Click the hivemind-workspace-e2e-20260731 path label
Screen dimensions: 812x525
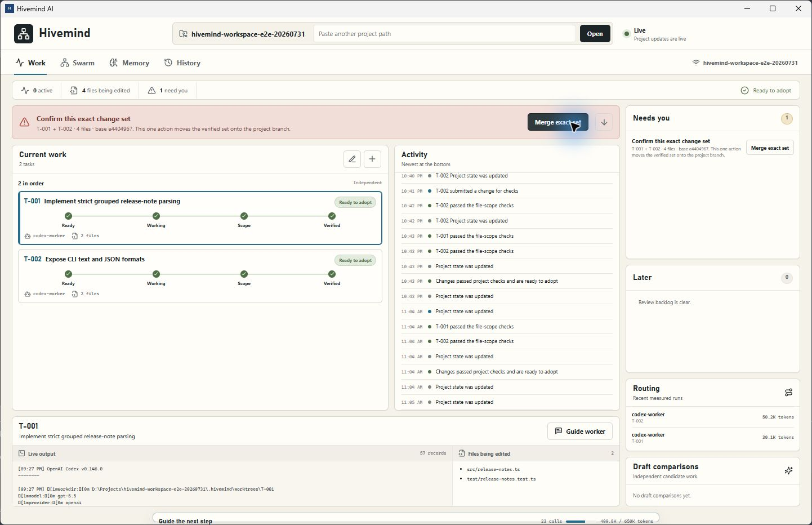click(x=750, y=63)
